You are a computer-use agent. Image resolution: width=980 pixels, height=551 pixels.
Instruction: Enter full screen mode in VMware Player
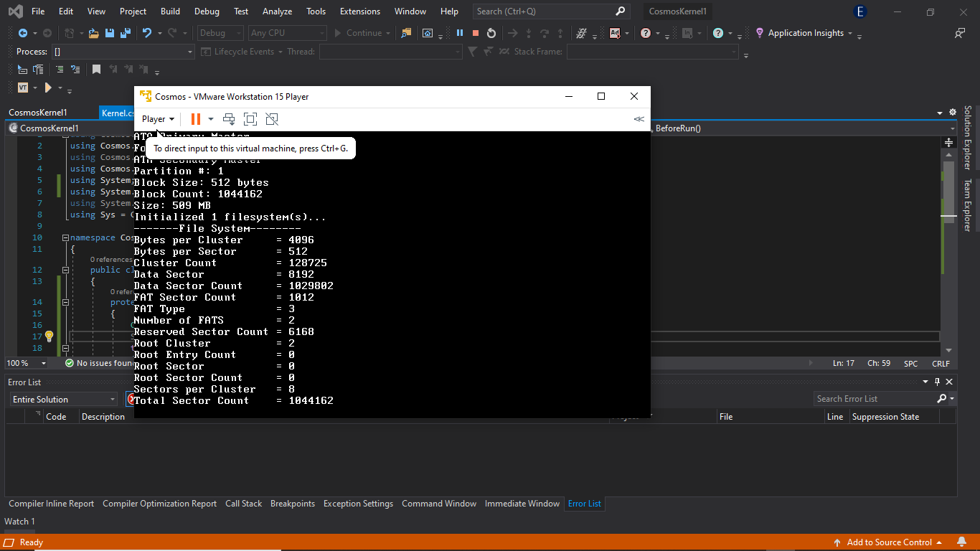click(x=250, y=118)
